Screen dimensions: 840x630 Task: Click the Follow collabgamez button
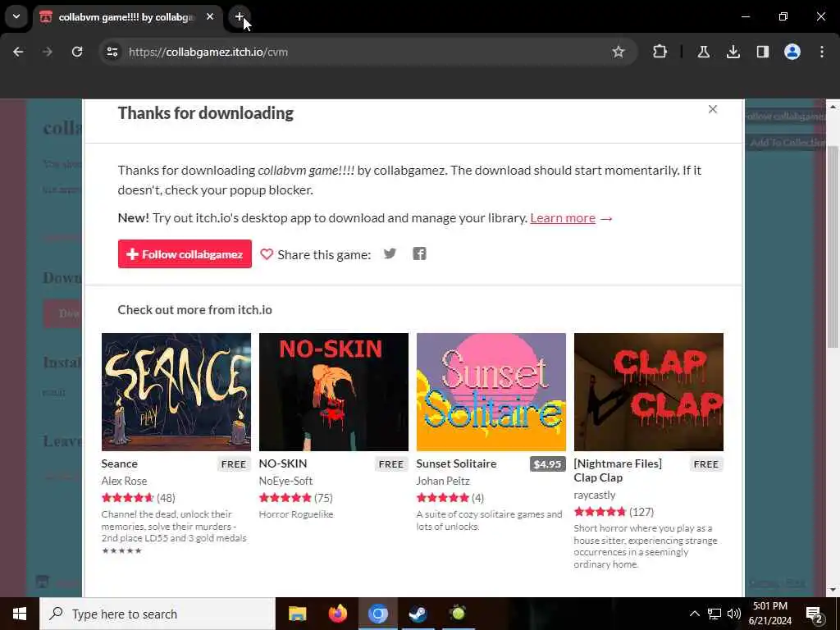pos(185,254)
